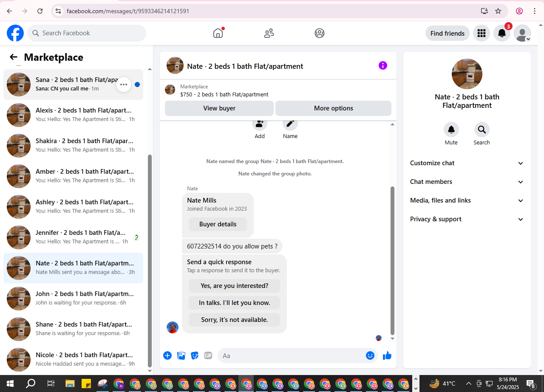Image resolution: width=544 pixels, height=392 pixels.
Task: Click More options button
Action: click(x=334, y=108)
